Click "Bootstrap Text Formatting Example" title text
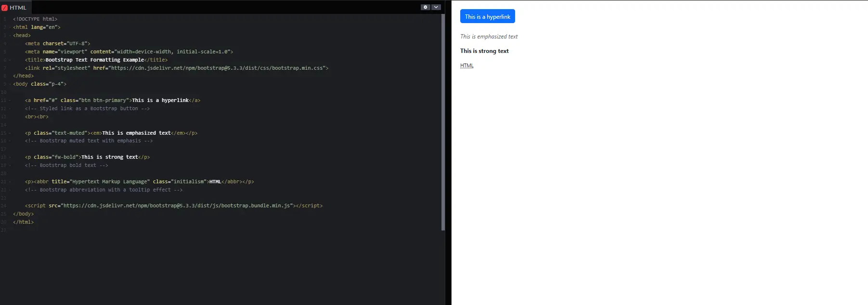Image resolution: width=868 pixels, height=305 pixels. coord(95,60)
